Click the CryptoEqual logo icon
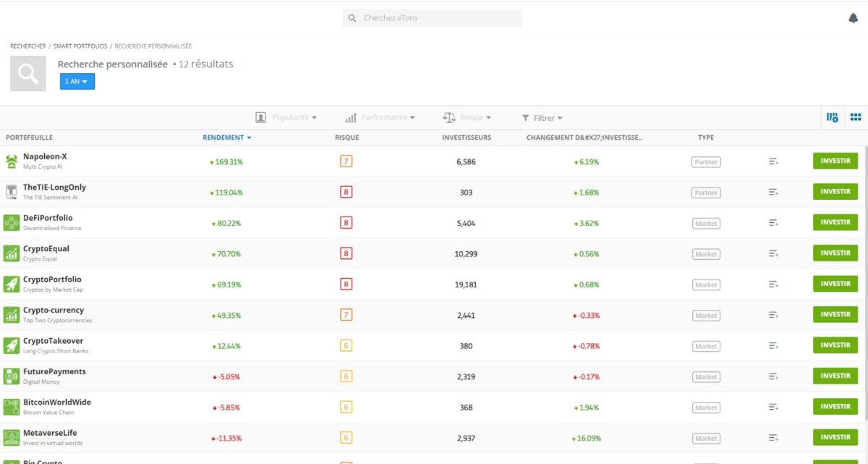 pyautogui.click(x=12, y=253)
